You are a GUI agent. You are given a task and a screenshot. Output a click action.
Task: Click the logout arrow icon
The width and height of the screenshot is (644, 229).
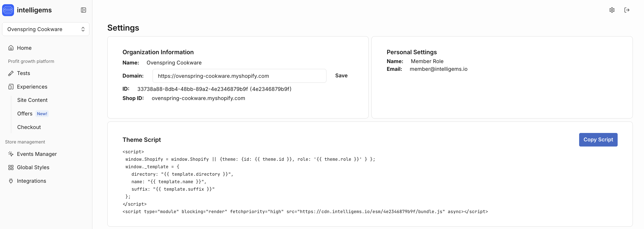(x=626, y=10)
